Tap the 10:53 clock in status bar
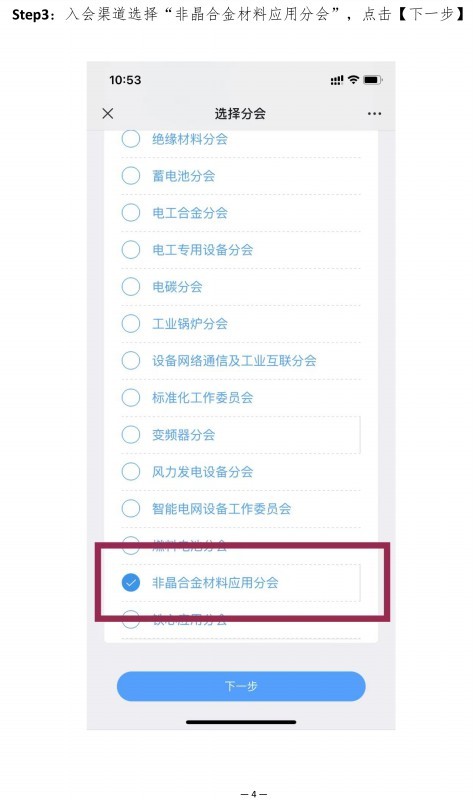The width and height of the screenshot is (473, 800). 125,80
